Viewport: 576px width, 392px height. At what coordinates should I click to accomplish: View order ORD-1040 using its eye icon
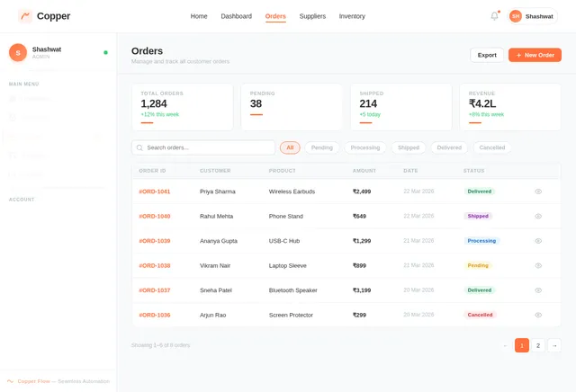point(538,216)
